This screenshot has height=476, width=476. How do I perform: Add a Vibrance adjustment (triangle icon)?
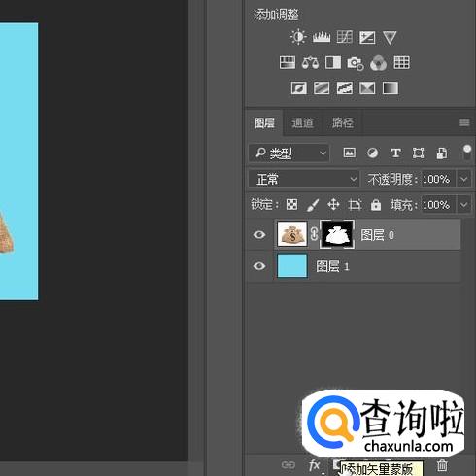click(x=390, y=38)
